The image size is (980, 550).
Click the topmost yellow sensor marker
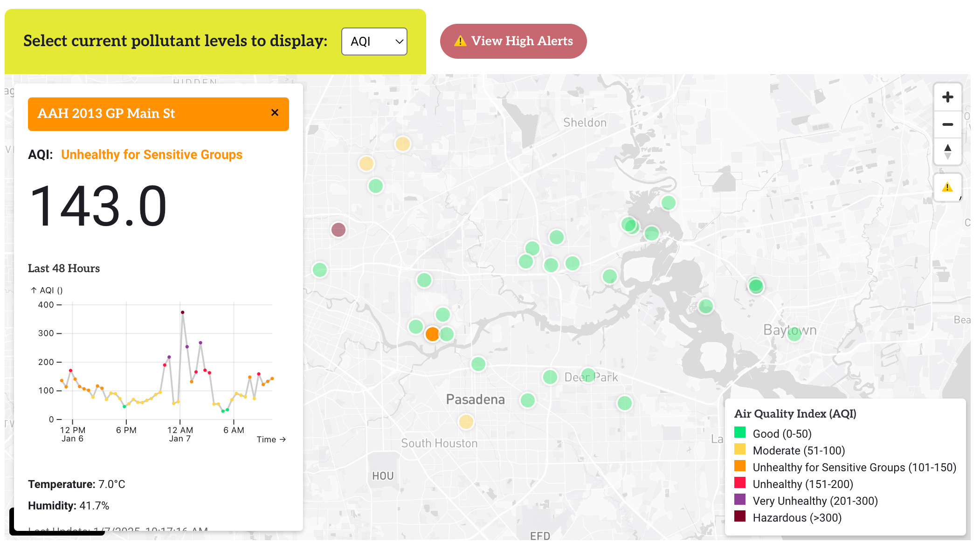[x=402, y=144]
